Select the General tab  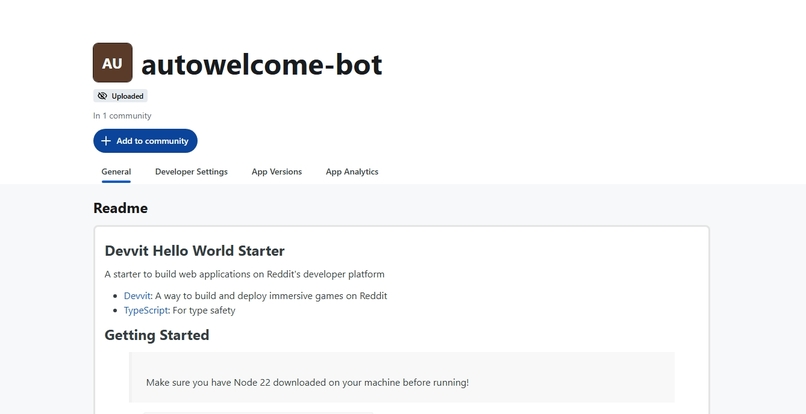click(x=116, y=172)
